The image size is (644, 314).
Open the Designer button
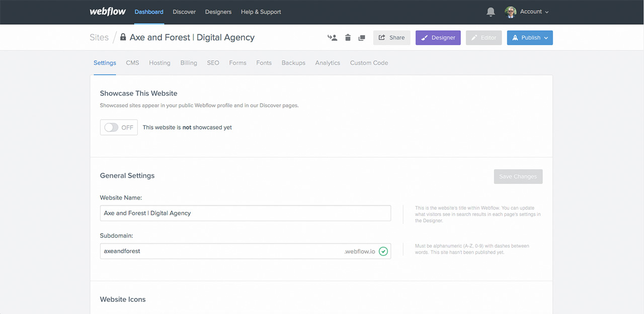[438, 38]
